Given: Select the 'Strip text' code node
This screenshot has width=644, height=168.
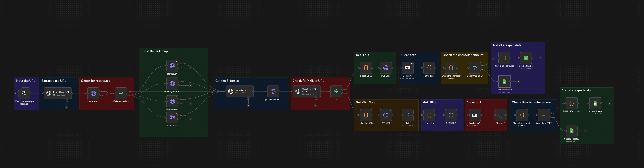Looking at the screenshot, I should click(x=429, y=68).
